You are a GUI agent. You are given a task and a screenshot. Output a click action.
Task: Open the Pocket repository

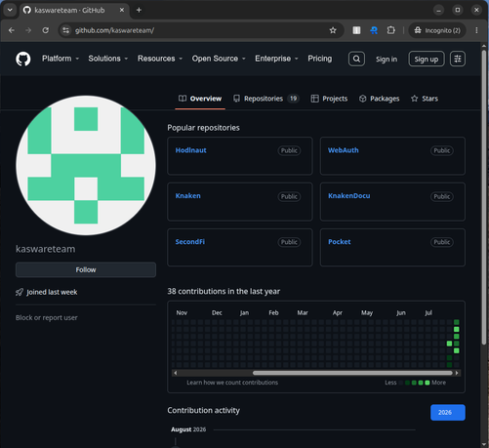click(340, 242)
